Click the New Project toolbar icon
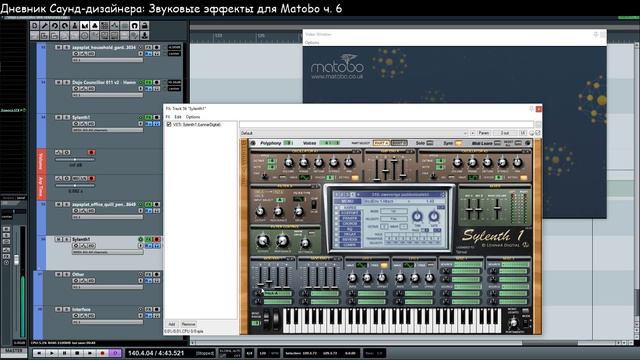 pos(35,26)
